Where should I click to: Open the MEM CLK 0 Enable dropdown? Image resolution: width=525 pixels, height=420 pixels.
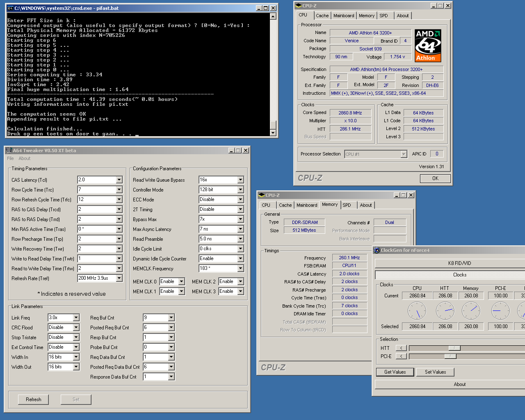pos(181,281)
